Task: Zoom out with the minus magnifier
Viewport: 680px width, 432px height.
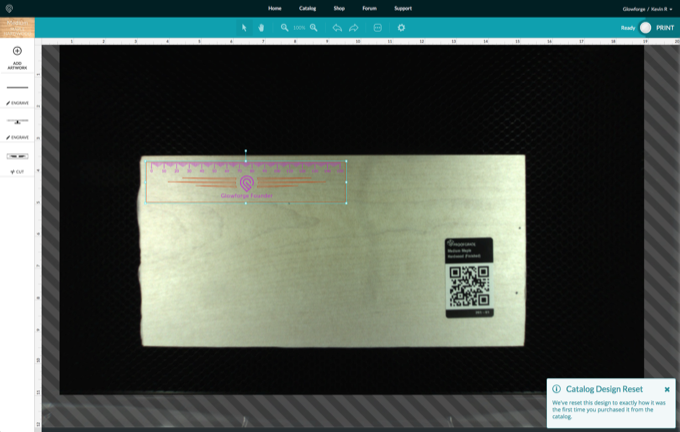Action: point(284,28)
